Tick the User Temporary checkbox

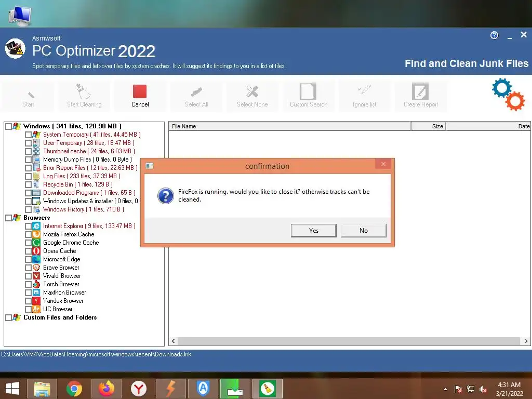pyautogui.click(x=28, y=143)
